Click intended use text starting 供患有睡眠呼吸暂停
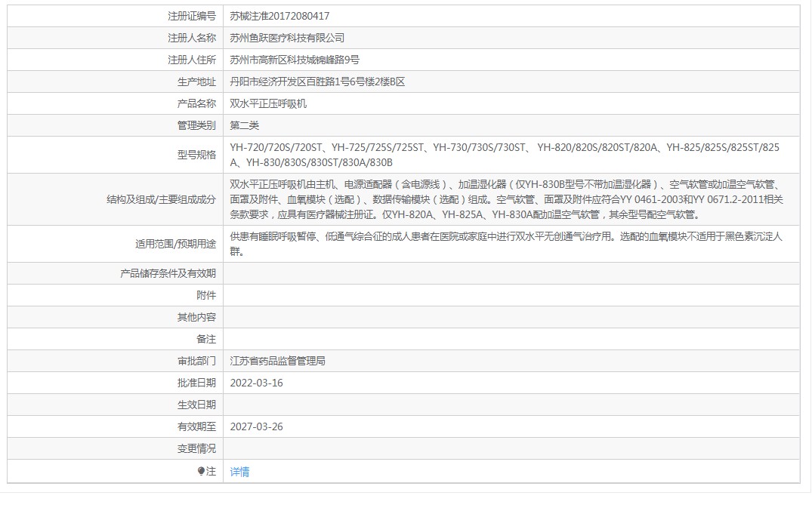 pyautogui.click(x=506, y=244)
